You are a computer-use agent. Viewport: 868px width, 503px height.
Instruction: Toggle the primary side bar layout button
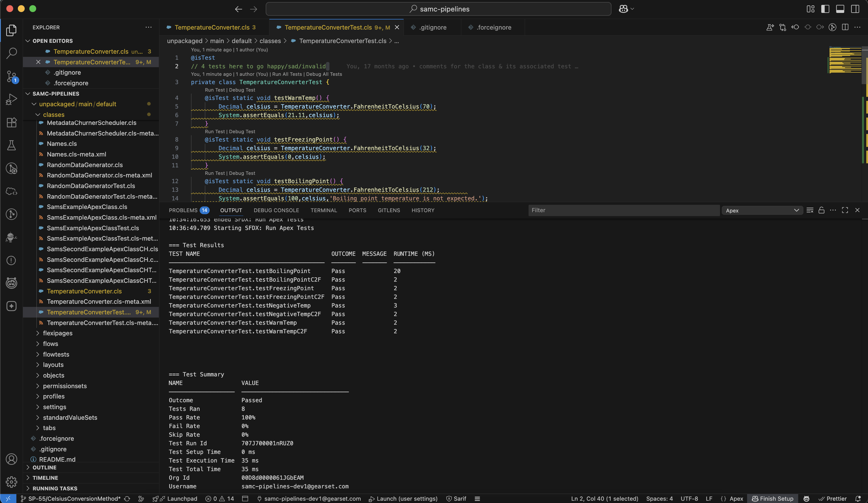(x=825, y=9)
